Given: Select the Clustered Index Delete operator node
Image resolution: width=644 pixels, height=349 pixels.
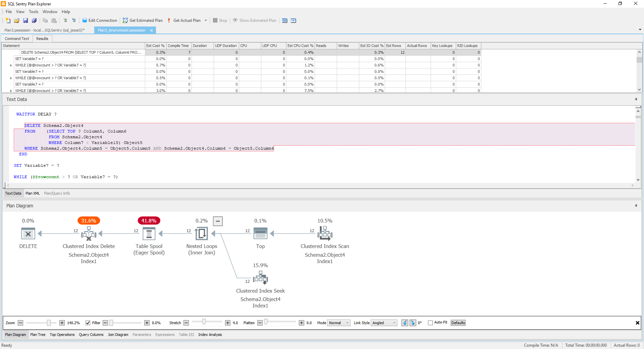Looking at the screenshot, I should 89,234.
